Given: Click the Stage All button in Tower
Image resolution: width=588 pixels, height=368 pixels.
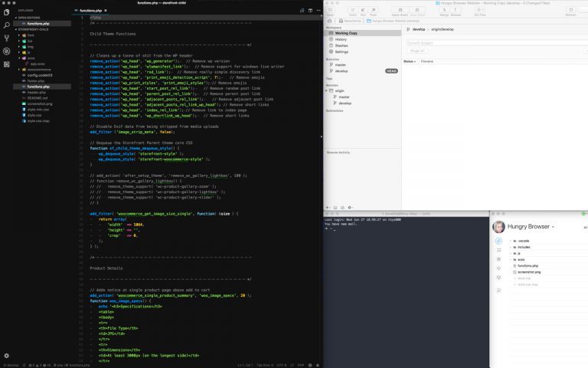Looking at the screenshot, I should (417, 51).
